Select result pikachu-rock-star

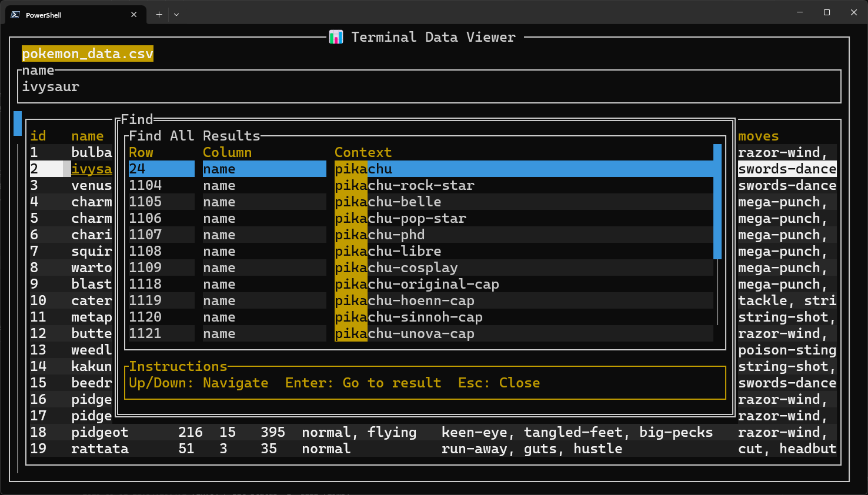pyautogui.click(x=421, y=185)
